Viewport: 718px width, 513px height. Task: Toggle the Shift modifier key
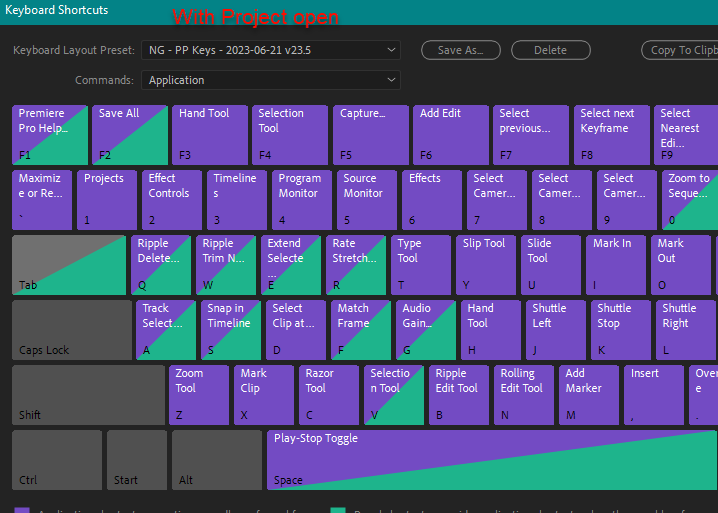[89, 395]
